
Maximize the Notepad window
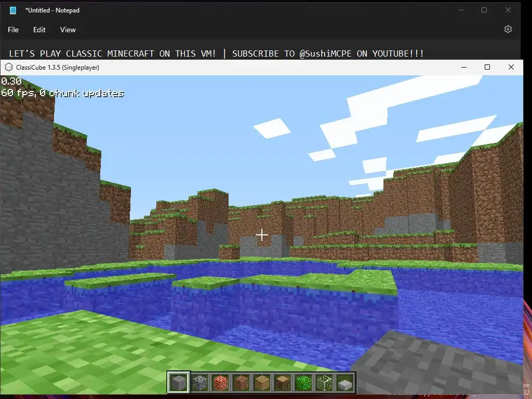pos(484,10)
